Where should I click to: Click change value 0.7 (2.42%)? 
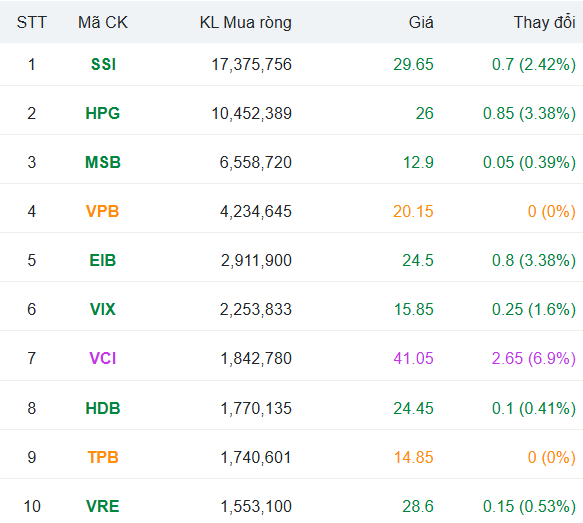point(534,64)
